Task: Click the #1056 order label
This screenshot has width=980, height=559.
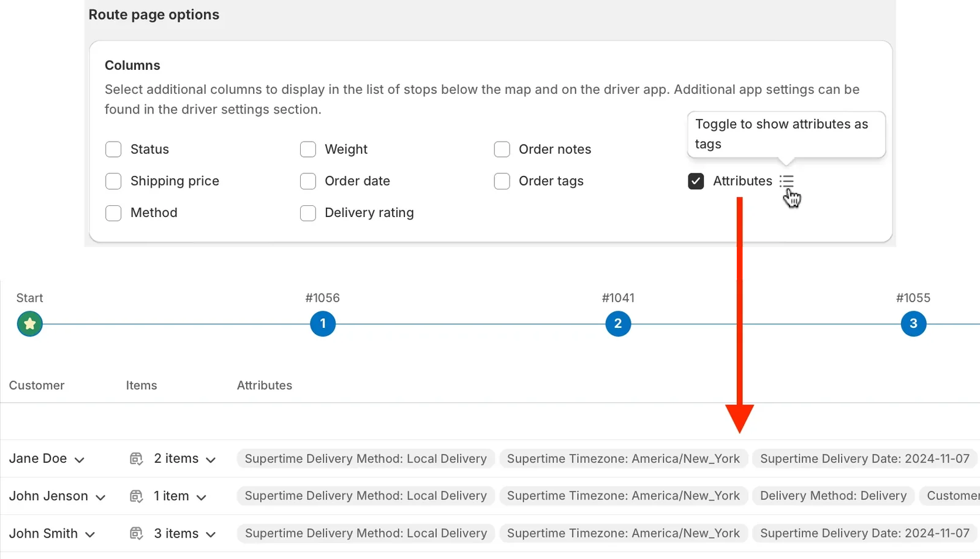Action: (x=323, y=298)
